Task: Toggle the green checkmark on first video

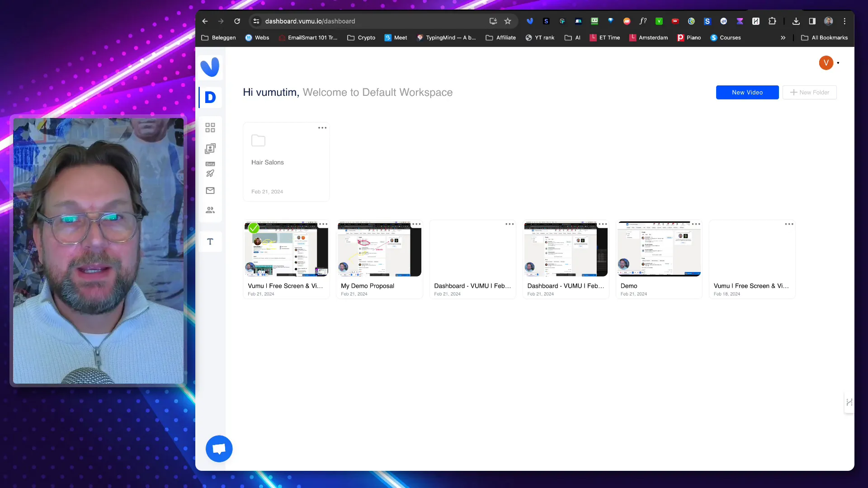Action: pyautogui.click(x=254, y=228)
